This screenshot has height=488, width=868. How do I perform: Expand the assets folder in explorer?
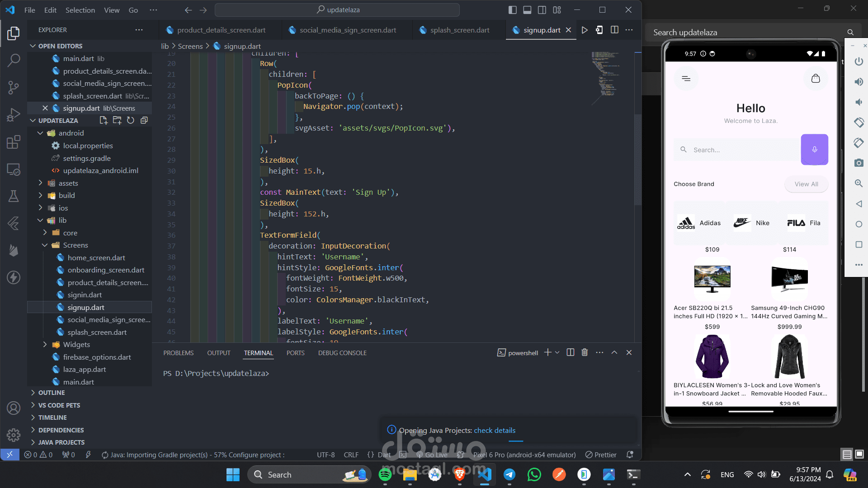click(68, 183)
